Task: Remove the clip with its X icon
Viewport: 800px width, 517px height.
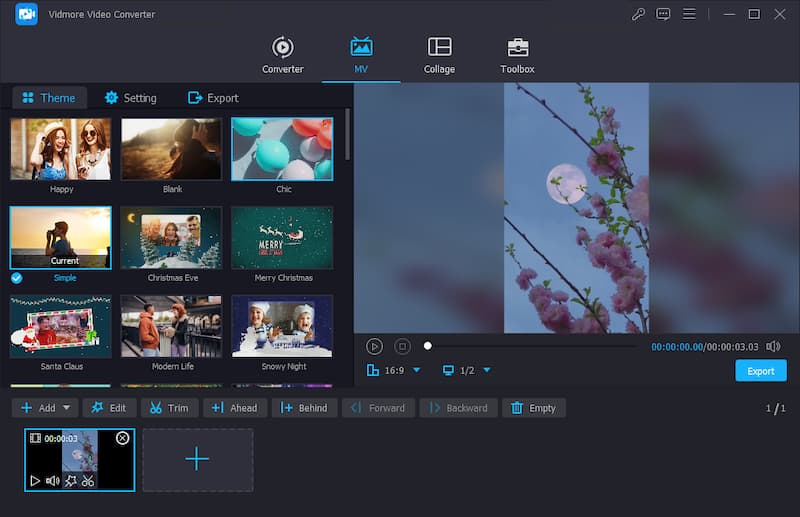Action: 122,438
